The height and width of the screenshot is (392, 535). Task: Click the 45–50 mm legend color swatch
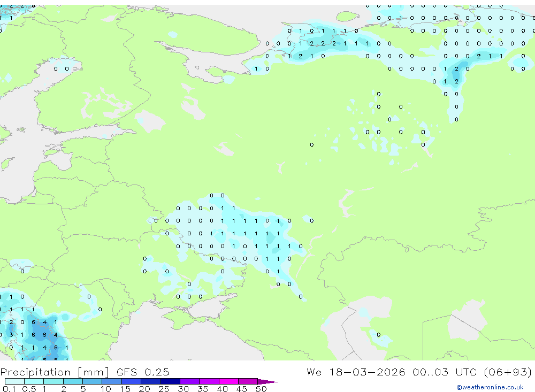coord(248,381)
